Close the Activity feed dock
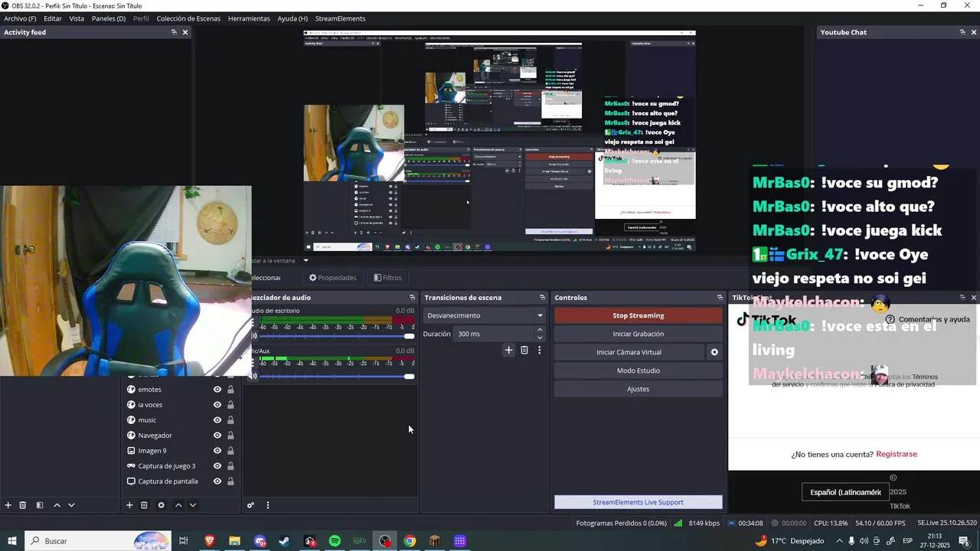Viewport: 980px width, 551px height. click(x=185, y=32)
